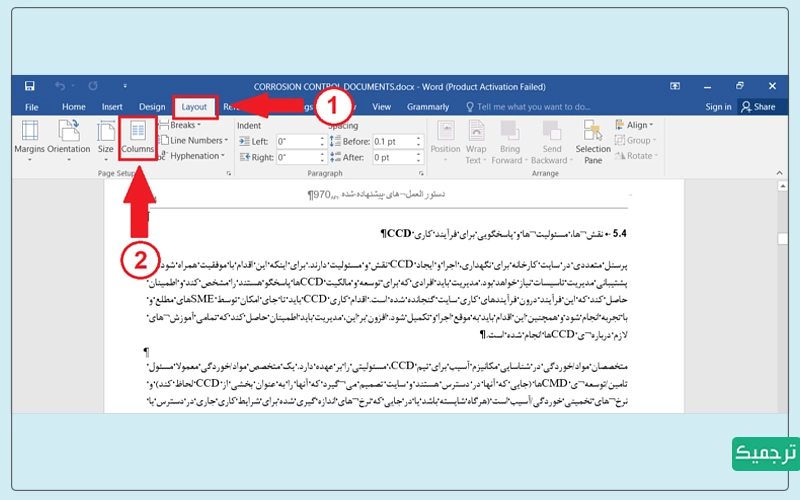Screen dimensions: 800x500
Task: Open the Columns menu
Action: (138, 138)
